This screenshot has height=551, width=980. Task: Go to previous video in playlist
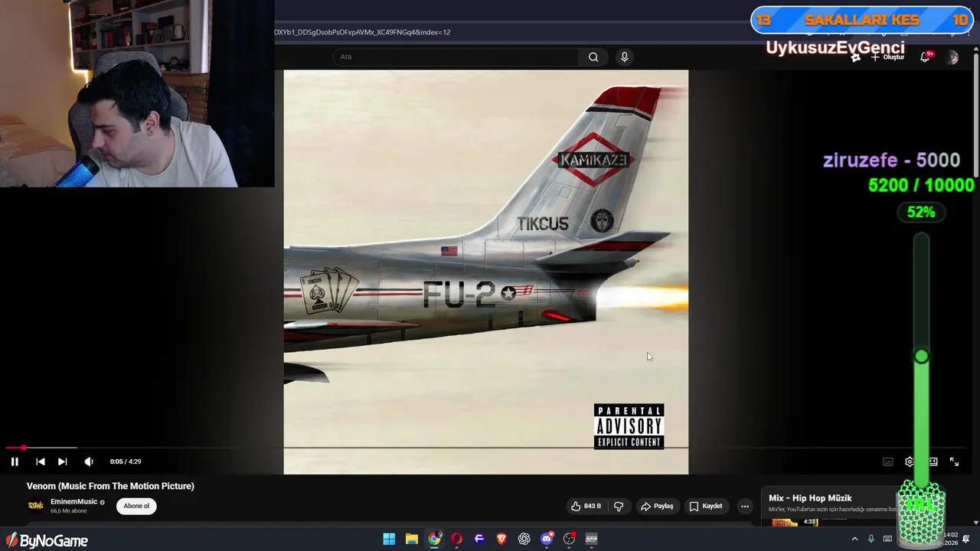41,461
